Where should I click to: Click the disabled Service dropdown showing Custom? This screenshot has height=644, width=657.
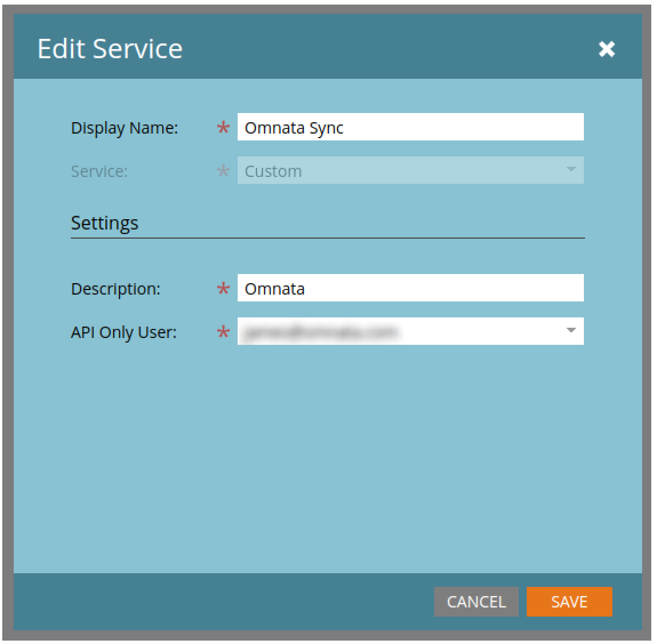click(x=400, y=171)
